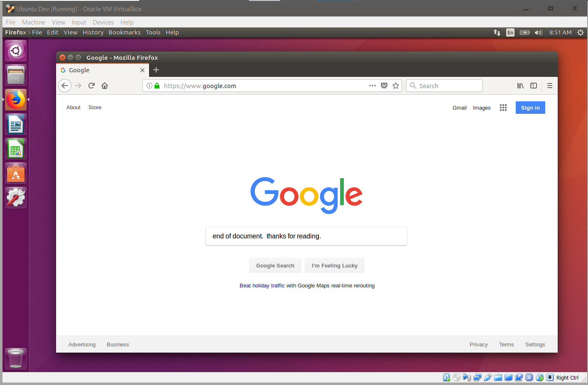Open Google footer Settings link
This screenshot has height=385, width=588.
coord(535,345)
